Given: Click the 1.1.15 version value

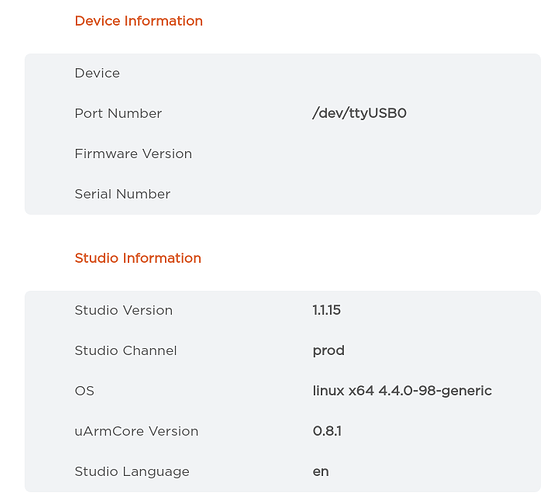Looking at the screenshot, I should [x=326, y=310].
